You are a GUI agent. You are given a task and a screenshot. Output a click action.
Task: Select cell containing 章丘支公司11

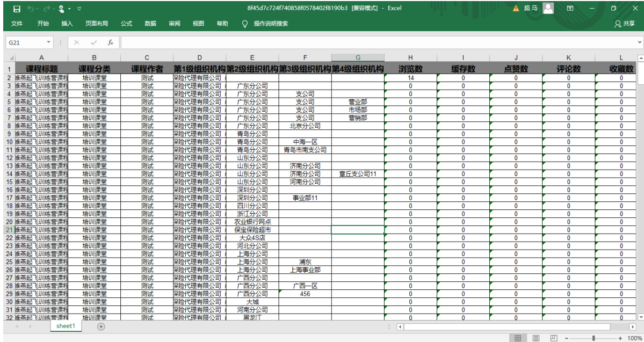click(x=358, y=174)
